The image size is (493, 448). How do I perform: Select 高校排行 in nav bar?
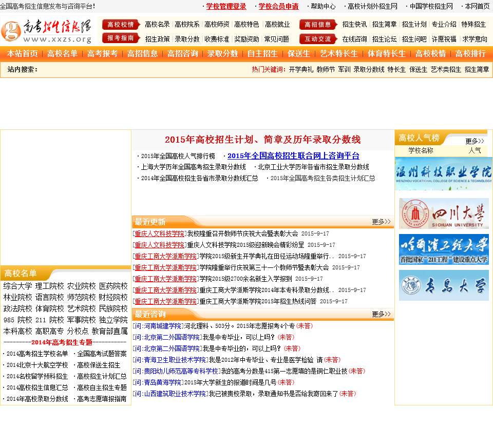[471, 54]
